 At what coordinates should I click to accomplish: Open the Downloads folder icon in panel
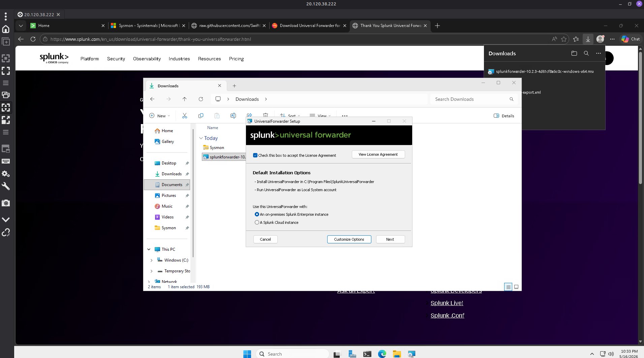pyautogui.click(x=574, y=53)
